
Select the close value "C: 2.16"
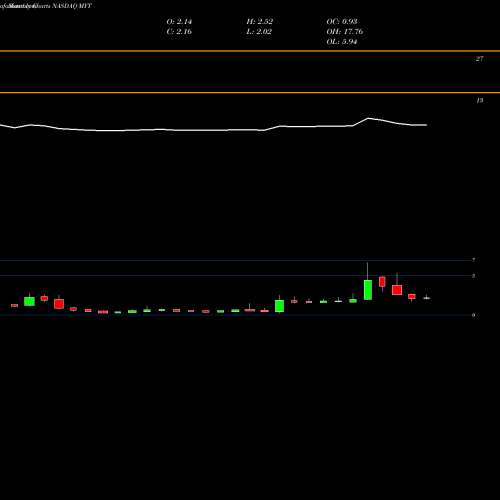[179, 32]
